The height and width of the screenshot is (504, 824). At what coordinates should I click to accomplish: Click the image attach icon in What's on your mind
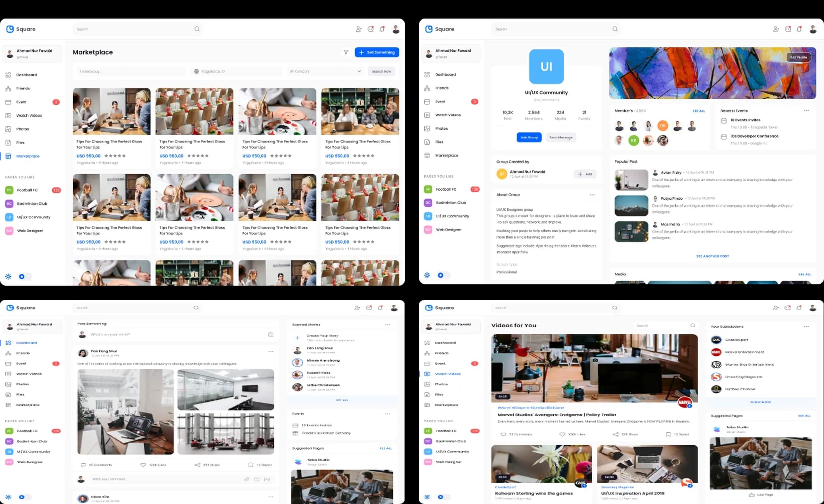(x=271, y=334)
